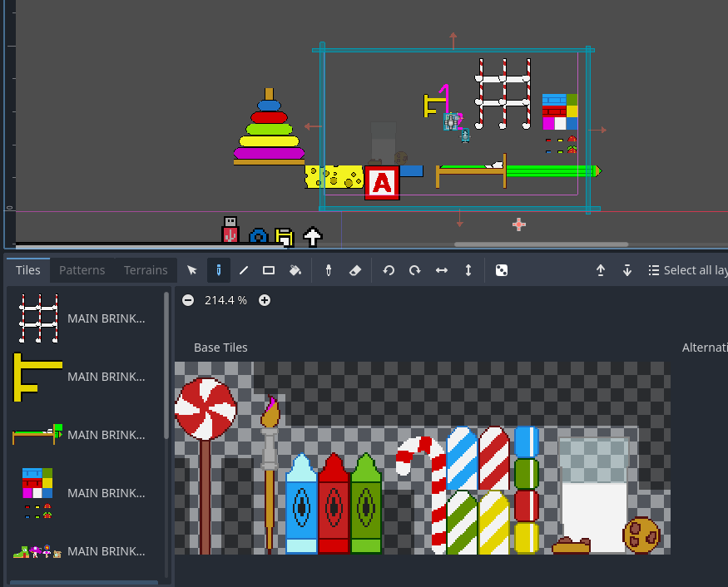
Task: Pick the peppermint lollipop tile
Action: (x=206, y=464)
